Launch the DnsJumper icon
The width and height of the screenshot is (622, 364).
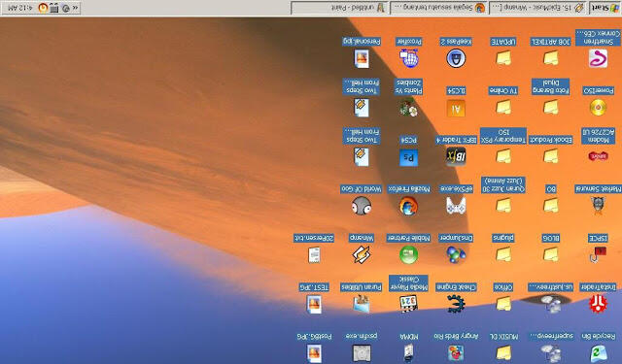point(456,254)
